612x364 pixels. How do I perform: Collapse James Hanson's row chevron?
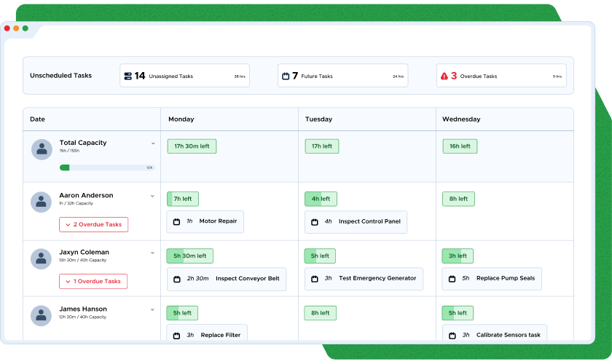pyautogui.click(x=153, y=309)
